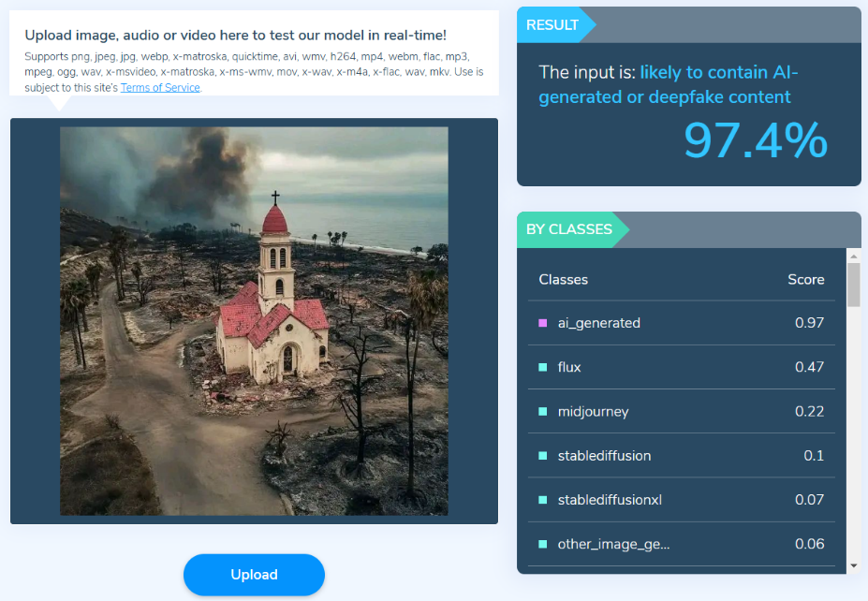Screen dimensions: 868x601
Task: Click the class list scrollbar thumb
Action: [853, 285]
